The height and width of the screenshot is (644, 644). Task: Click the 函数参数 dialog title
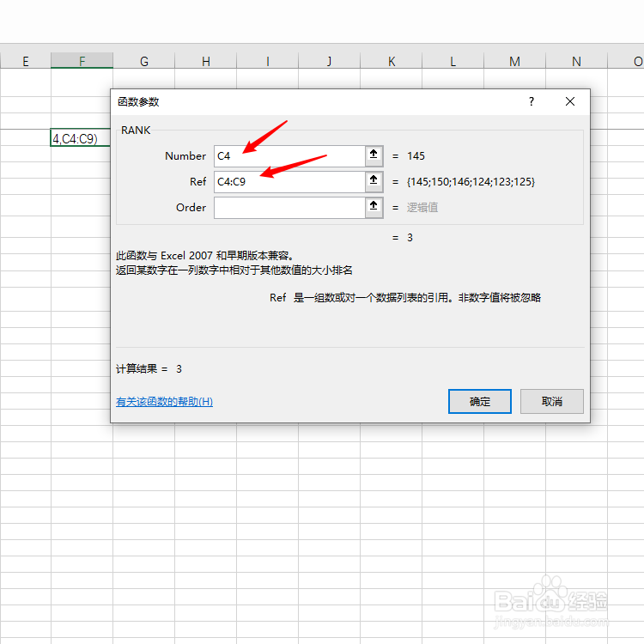tap(138, 102)
